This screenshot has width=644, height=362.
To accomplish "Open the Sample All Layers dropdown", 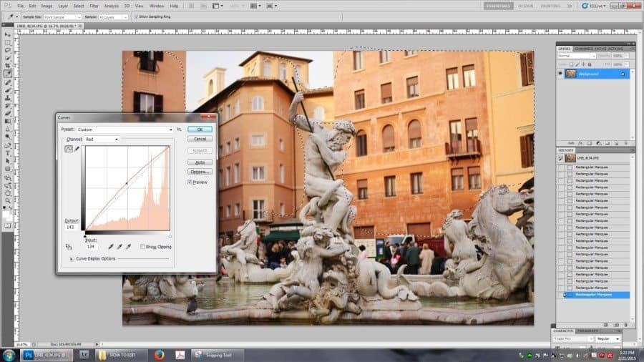I will 113,17.
